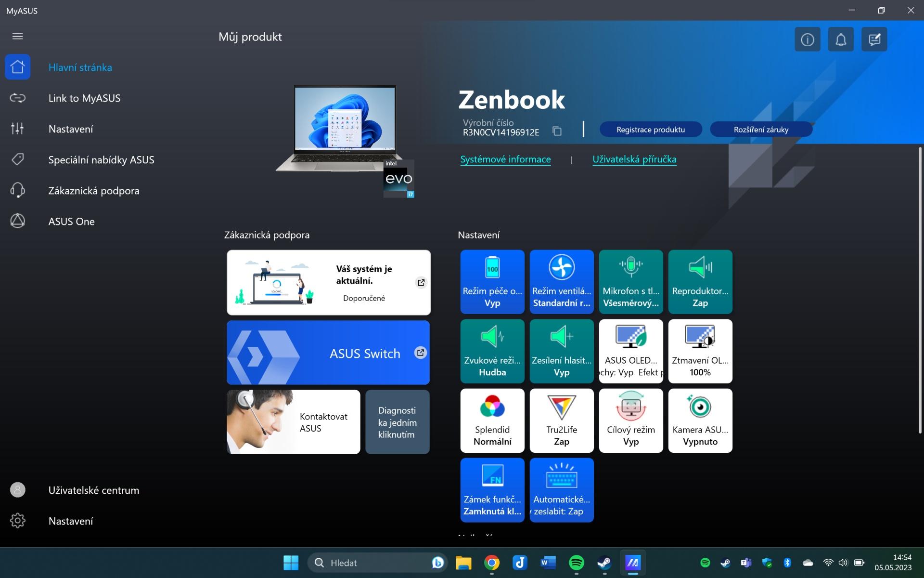Open notifications bell
This screenshot has height=578, width=924.
click(841, 39)
